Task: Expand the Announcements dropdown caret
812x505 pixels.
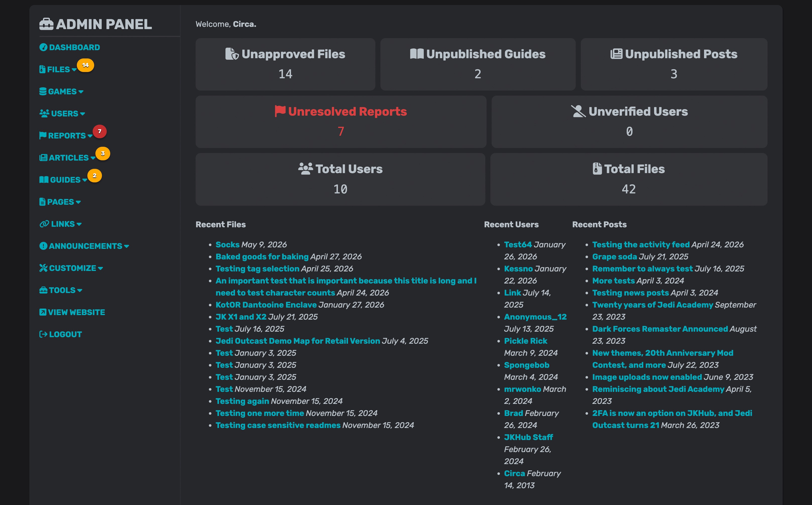Action: [126, 246]
